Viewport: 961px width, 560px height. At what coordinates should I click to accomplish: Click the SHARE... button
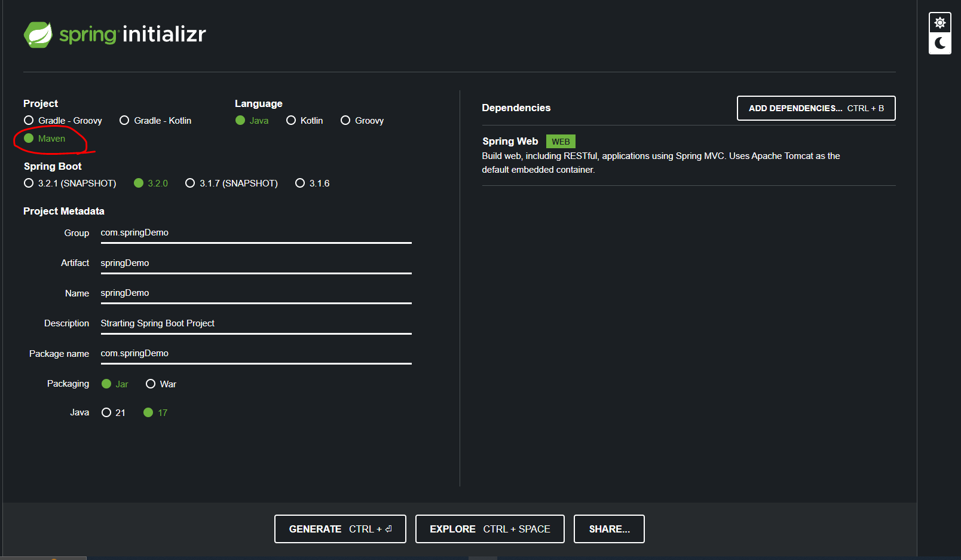pos(609,529)
